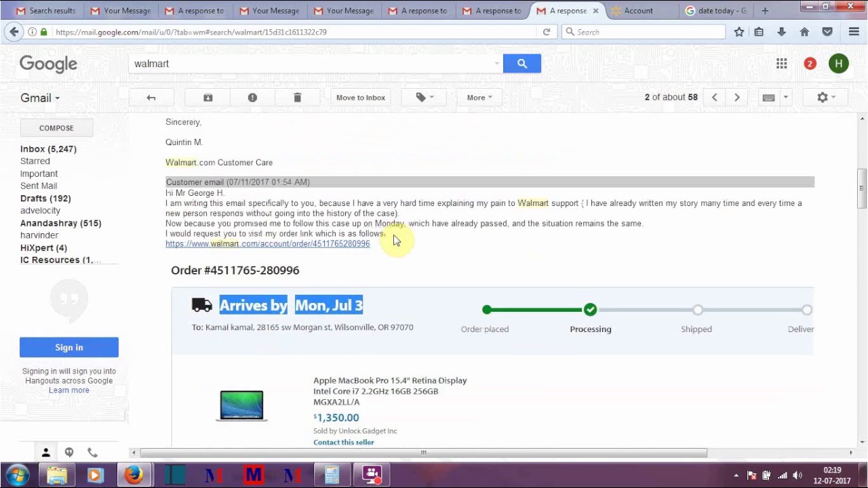The image size is (868, 488).
Task: Open the advelocity label
Action: tap(40, 211)
